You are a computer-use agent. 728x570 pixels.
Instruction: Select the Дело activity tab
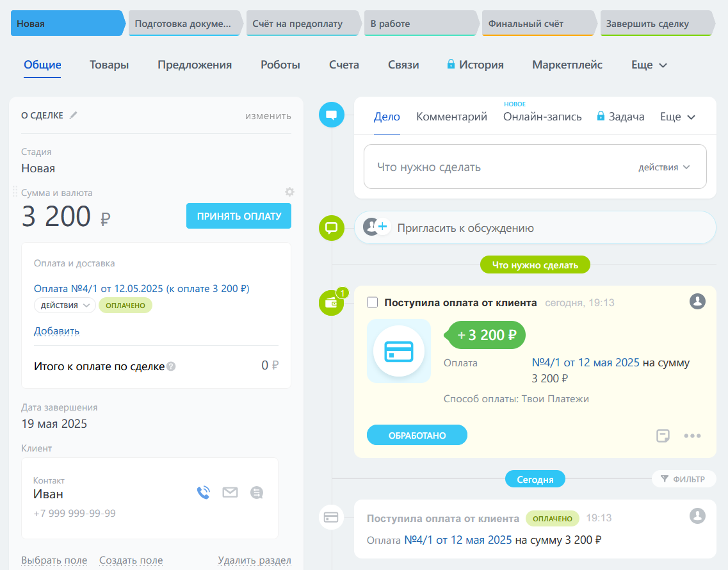pyautogui.click(x=387, y=117)
